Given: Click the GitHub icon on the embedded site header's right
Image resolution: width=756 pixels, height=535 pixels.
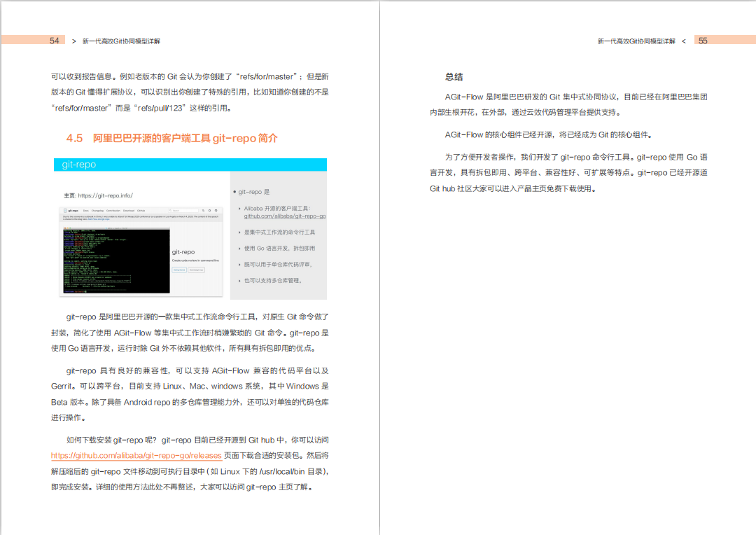Looking at the screenshot, I should 216,210.
